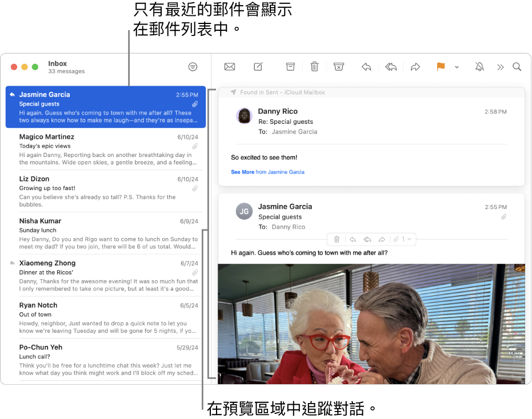Click reply-all icon in message hover bar
Screen dimensions: 532x419
367,240
